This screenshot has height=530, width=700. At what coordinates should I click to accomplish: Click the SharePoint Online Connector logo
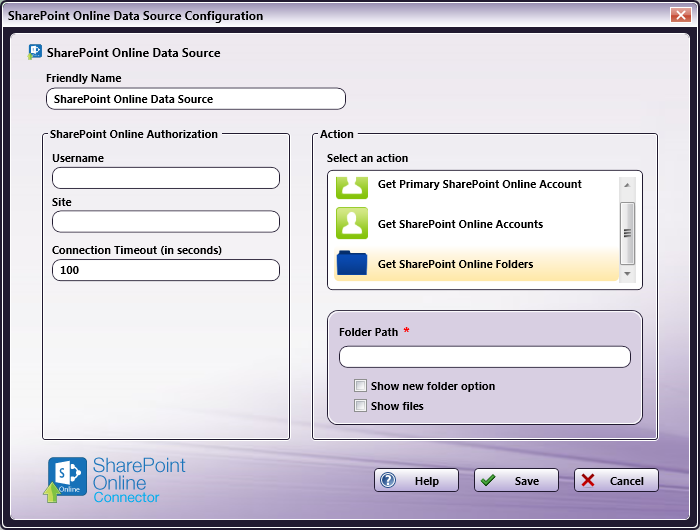coord(114,480)
